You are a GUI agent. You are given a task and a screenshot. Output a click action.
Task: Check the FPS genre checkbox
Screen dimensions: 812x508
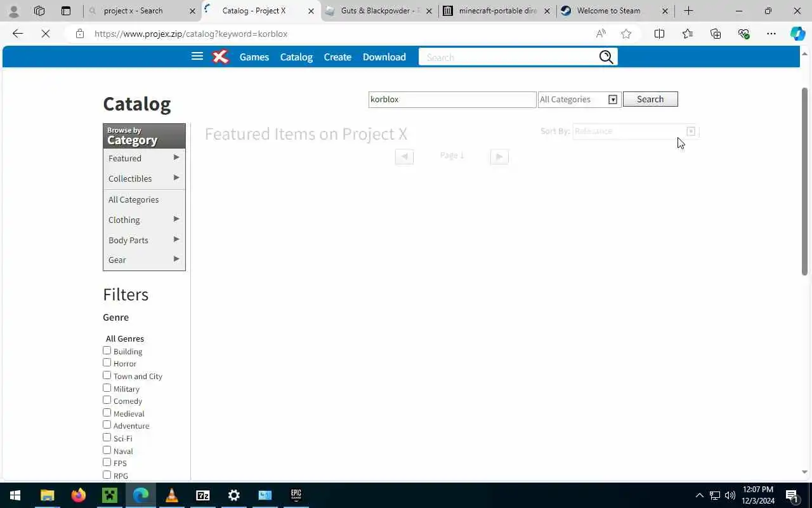point(107,462)
